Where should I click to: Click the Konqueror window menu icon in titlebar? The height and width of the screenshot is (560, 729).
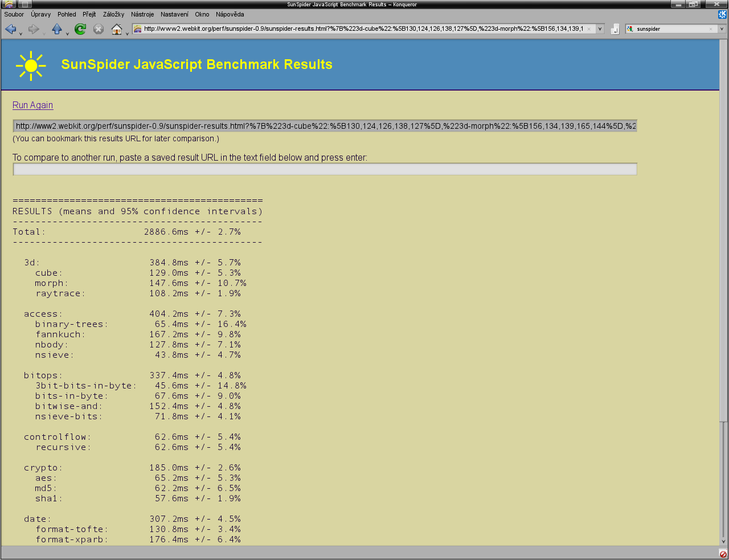[x=9, y=4]
